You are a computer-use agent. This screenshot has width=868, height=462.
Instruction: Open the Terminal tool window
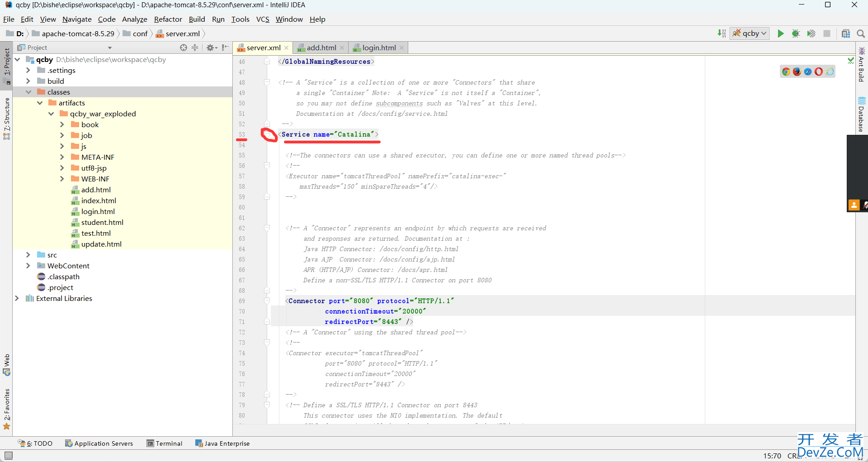click(165, 443)
